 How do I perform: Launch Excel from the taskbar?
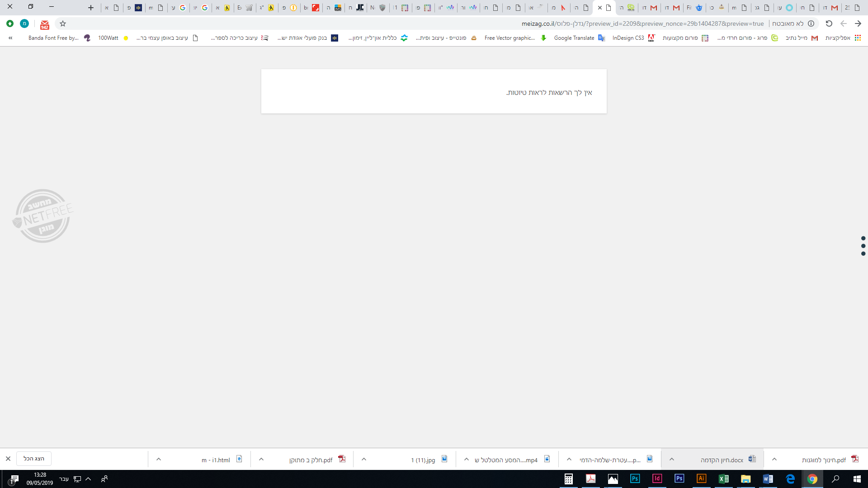click(x=723, y=479)
